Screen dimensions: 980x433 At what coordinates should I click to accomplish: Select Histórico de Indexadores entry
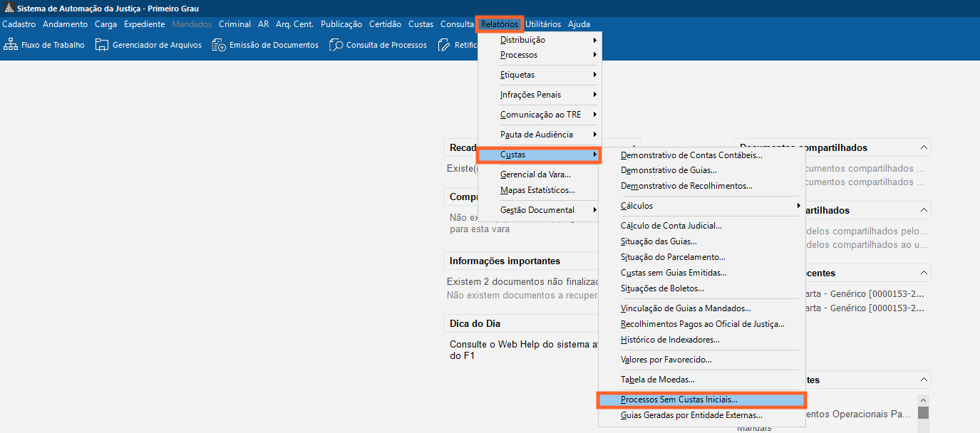pos(670,340)
